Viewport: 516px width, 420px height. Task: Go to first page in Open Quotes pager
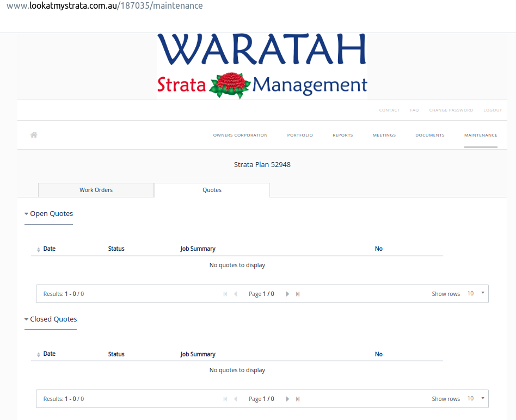coord(225,294)
